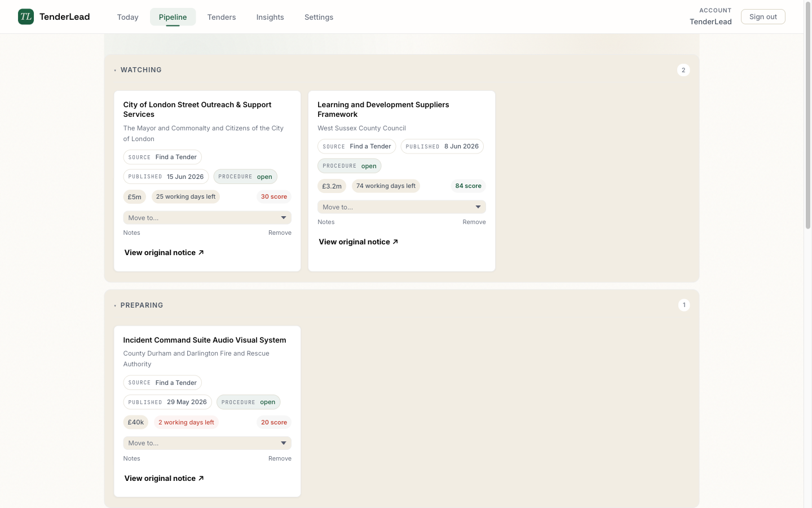View original notice for City of London Street Outreach
Screen dimensions: 812x508
point(164,252)
